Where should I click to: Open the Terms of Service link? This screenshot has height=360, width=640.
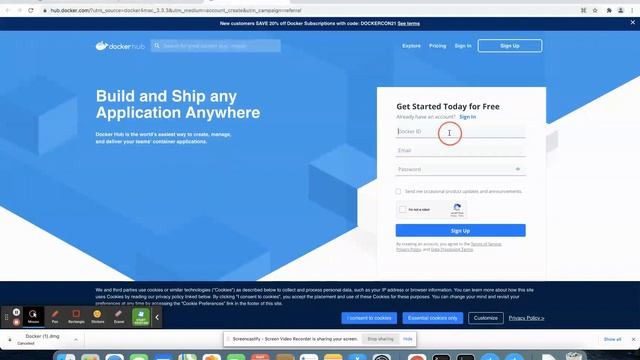click(486, 244)
